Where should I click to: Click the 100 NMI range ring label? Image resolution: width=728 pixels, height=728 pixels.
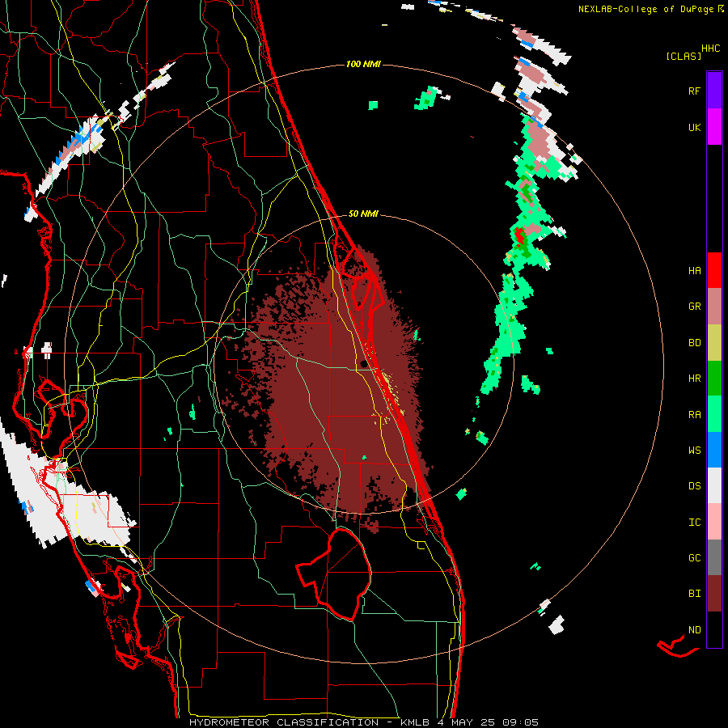point(363,64)
